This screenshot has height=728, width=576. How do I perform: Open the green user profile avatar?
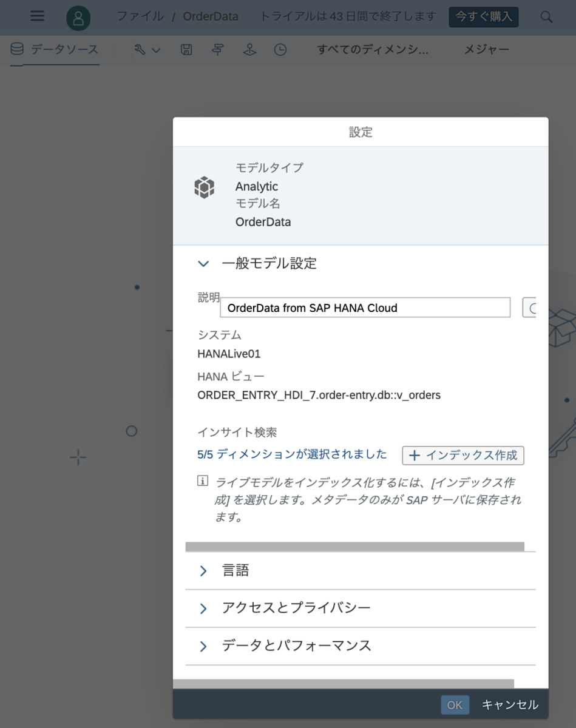[x=78, y=19]
